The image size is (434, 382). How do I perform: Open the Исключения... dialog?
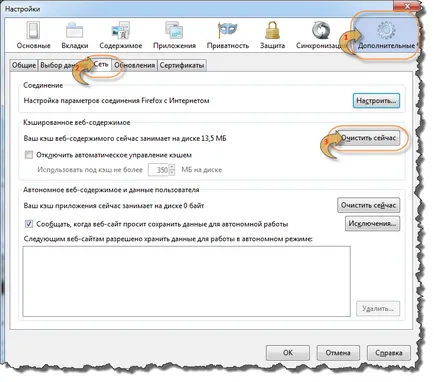[x=372, y=223]
